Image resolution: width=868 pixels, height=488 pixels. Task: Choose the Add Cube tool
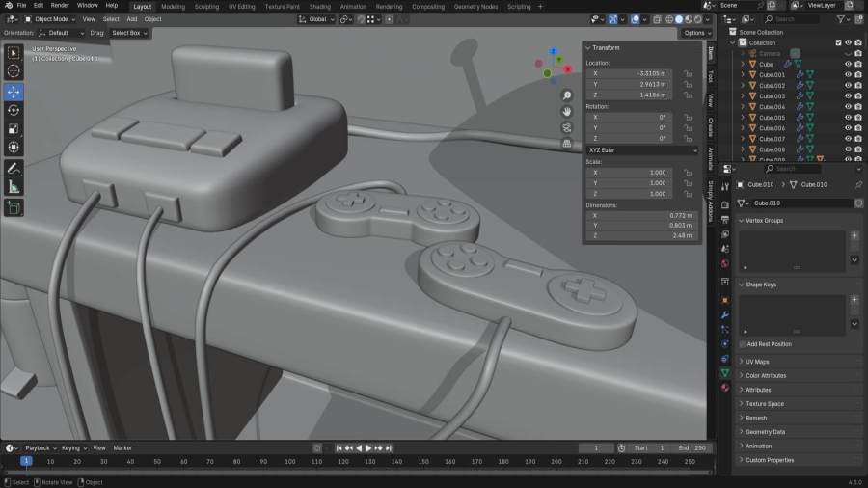(14, 207)
